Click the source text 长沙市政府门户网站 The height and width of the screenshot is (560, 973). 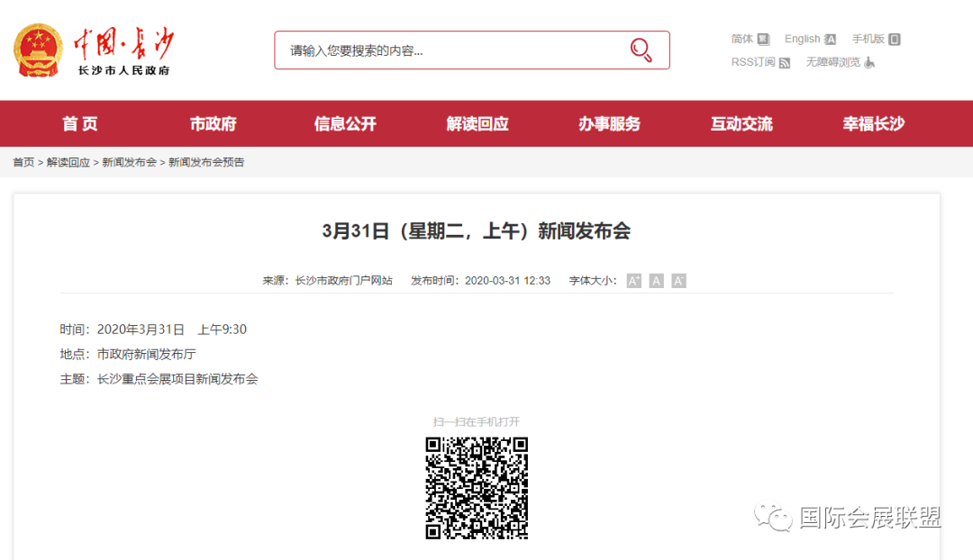coord(344,281)
